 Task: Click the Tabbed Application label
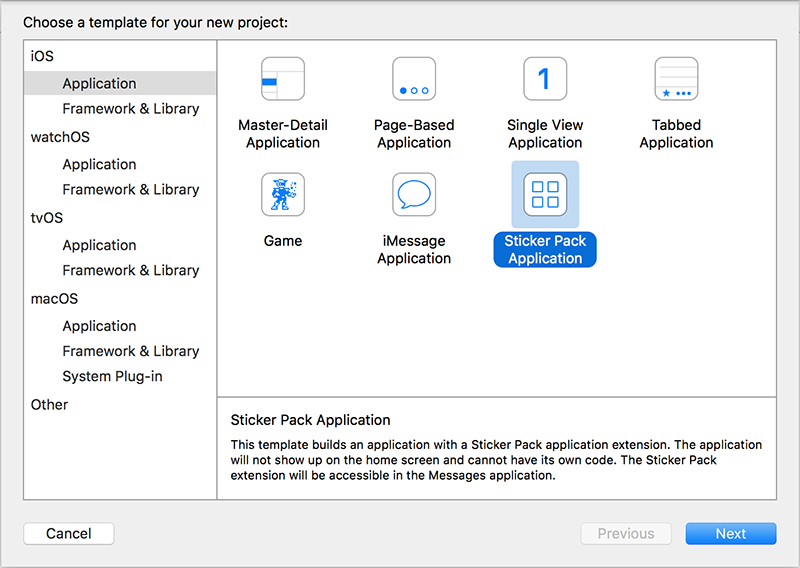pos(676,134)
